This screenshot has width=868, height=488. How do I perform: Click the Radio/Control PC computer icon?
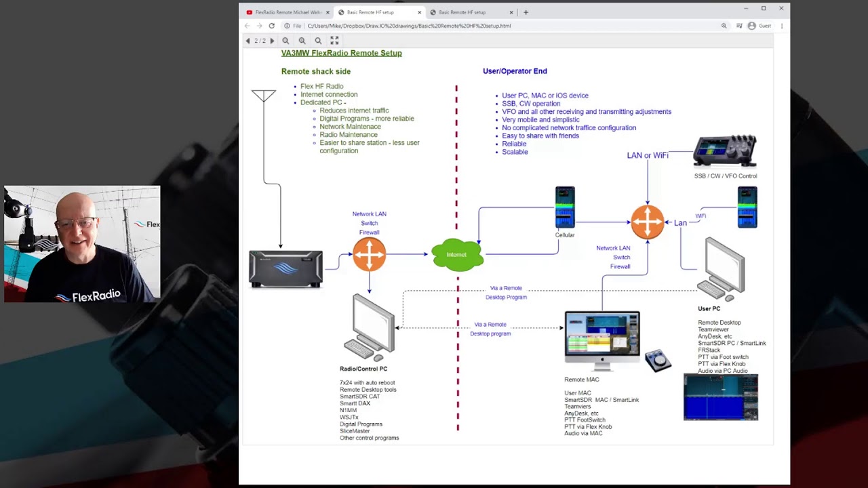pyautogui.click(x=370, y=328)
